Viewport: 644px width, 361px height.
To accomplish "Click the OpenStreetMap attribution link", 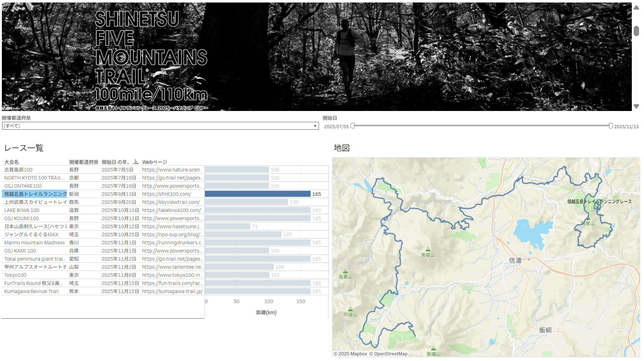I will 391,354.
